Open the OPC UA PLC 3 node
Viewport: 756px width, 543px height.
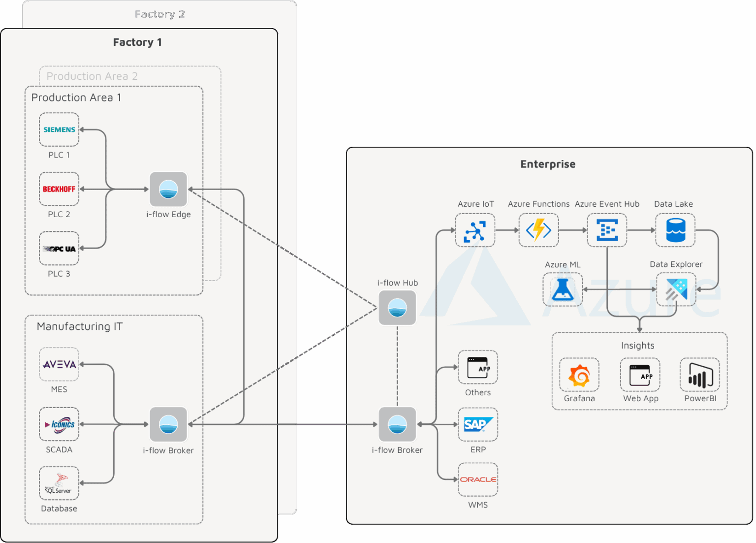click(59, 248)
